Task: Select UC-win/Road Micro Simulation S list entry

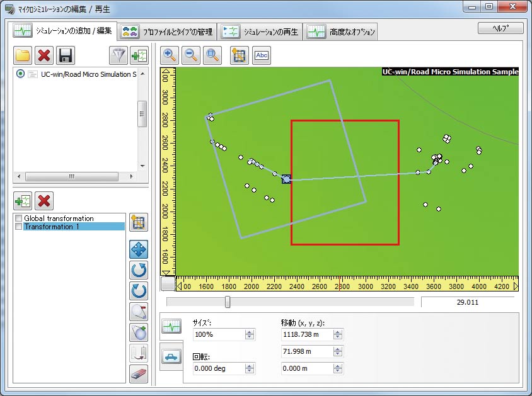Action: [88, 74]
